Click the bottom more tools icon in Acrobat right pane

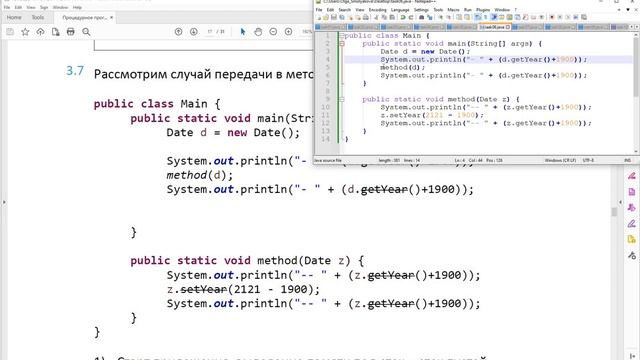tap(632, 256)
